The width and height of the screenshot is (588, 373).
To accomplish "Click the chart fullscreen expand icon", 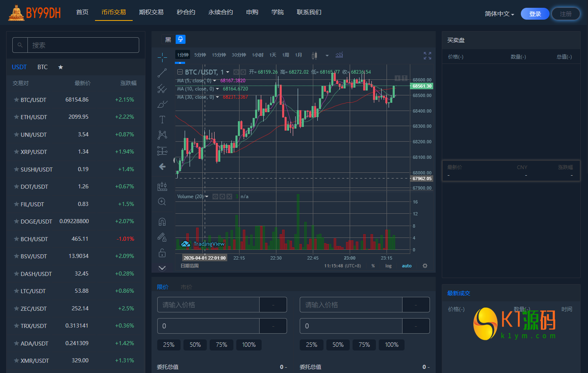I will 427,55.
